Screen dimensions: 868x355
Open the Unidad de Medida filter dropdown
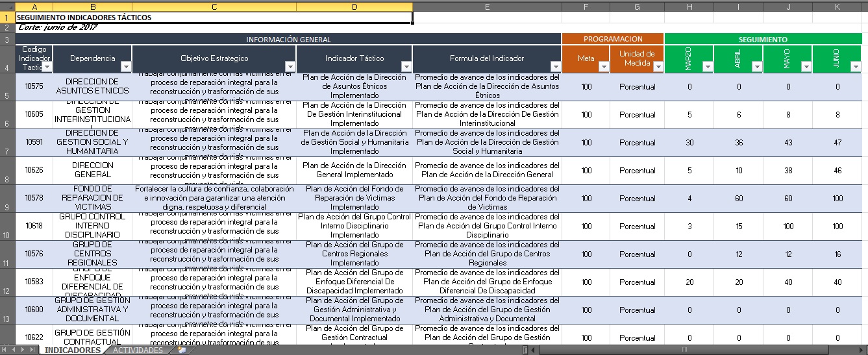658,67
